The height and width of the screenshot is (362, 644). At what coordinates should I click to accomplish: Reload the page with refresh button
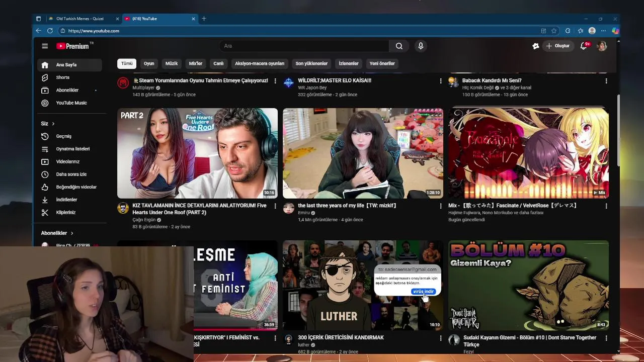click(x=50, y=31)
